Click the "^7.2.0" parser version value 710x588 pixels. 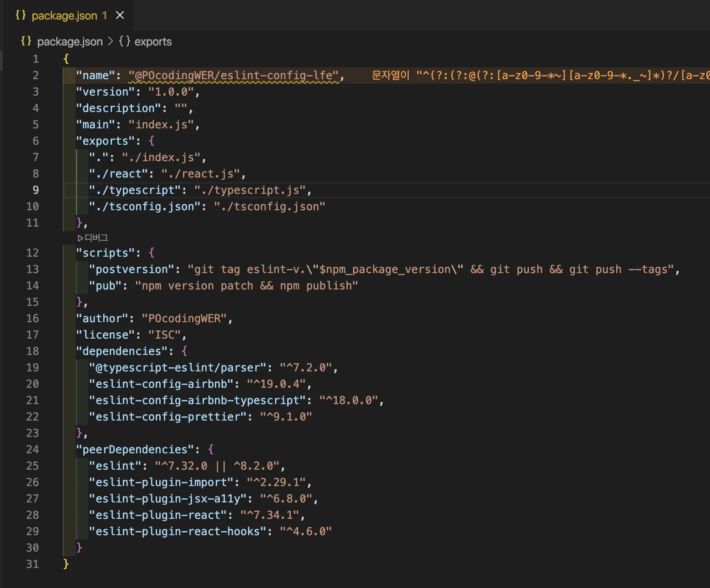(306, 367)
